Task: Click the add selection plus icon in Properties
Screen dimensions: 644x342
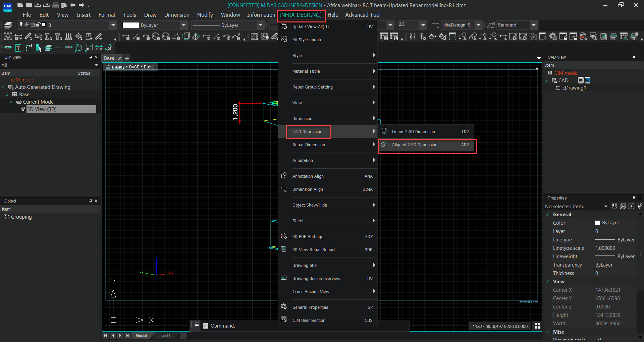Action: coord(623,206)
